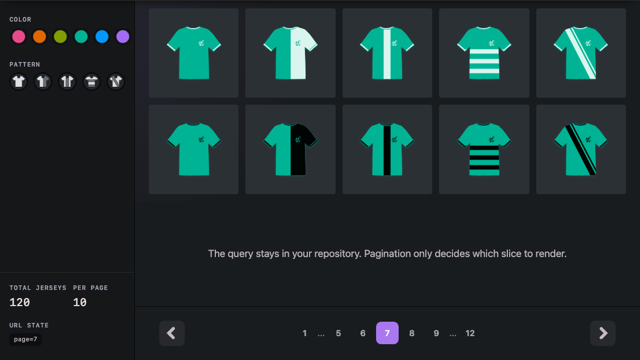The height and width of the screenshot is (360, 640).
Task: Pick the blue color swatch
Action: [102, 36]
